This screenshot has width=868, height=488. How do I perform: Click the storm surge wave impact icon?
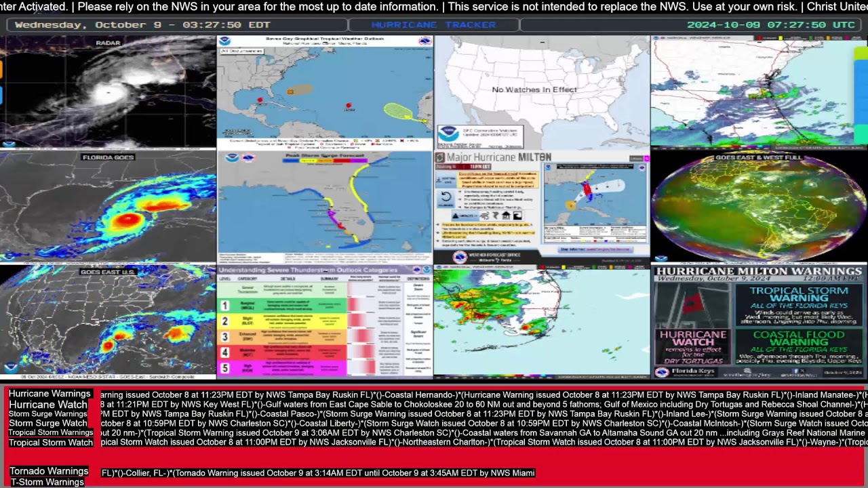click(x=517, y=216)
